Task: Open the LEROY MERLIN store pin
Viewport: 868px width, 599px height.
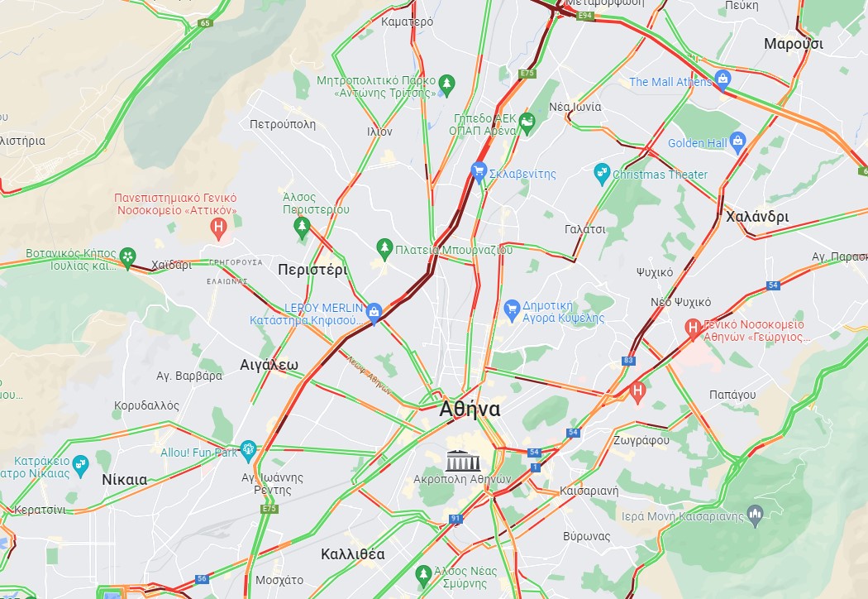Action: pyautogui.click(x=374, y=313)
